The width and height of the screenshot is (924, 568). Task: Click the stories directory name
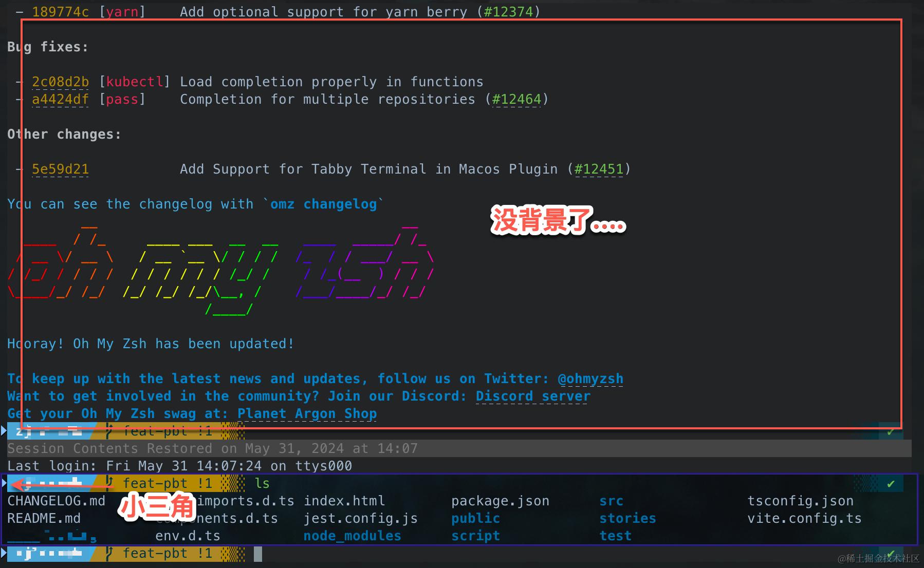pyautogui.click(x=627, y=518)
